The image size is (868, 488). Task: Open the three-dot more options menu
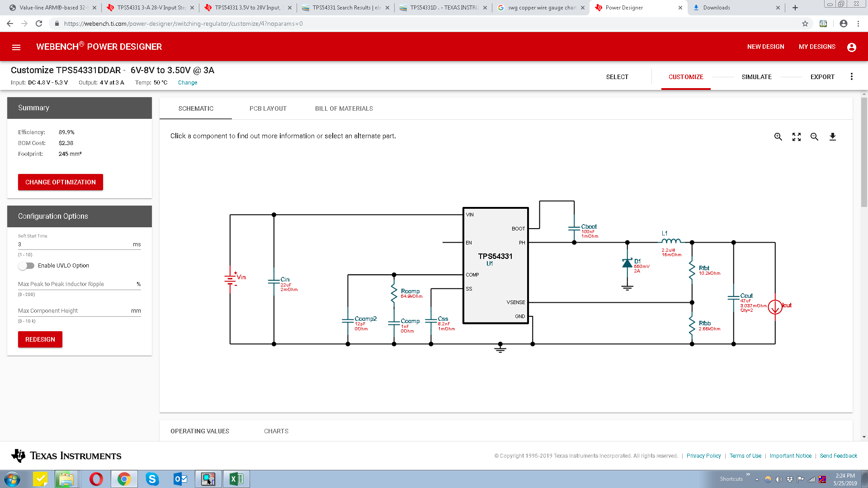(x=852, y=77)
